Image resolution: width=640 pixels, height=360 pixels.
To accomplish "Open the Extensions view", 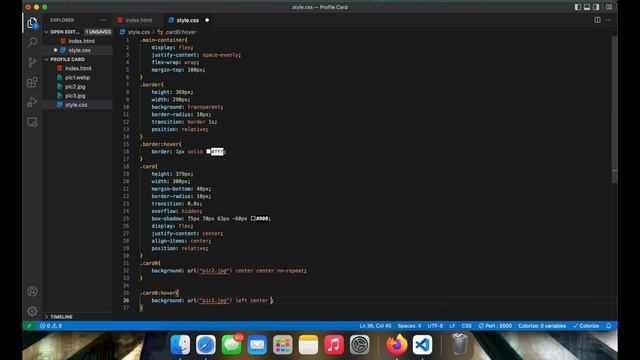I will coord(32,82).
